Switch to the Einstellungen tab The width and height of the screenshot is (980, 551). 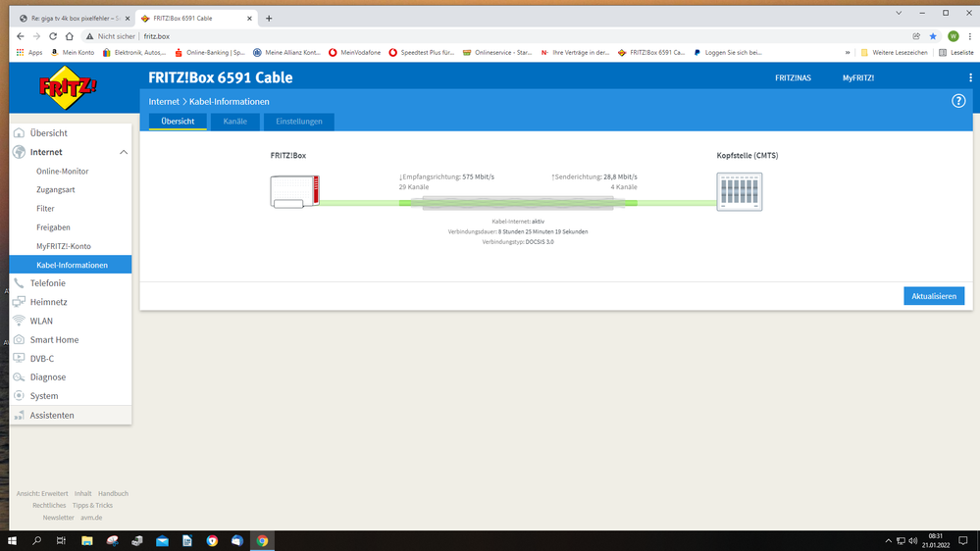[299, 122]
